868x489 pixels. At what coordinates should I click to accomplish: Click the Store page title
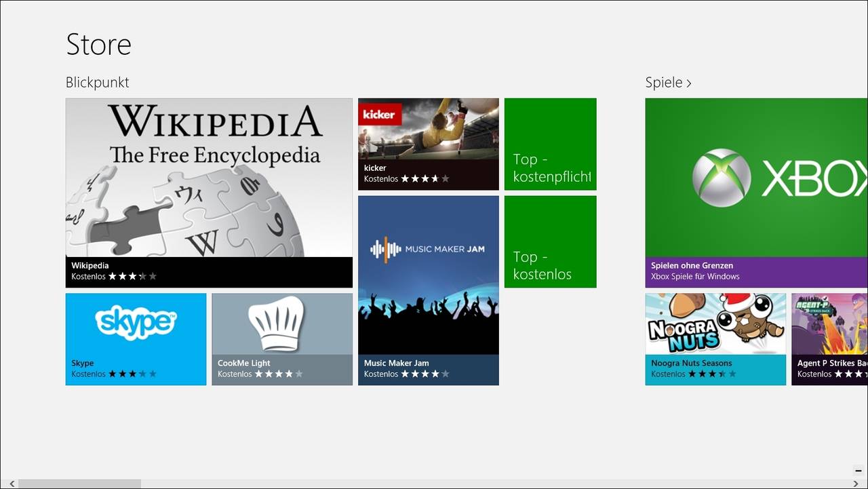(98, 45)
